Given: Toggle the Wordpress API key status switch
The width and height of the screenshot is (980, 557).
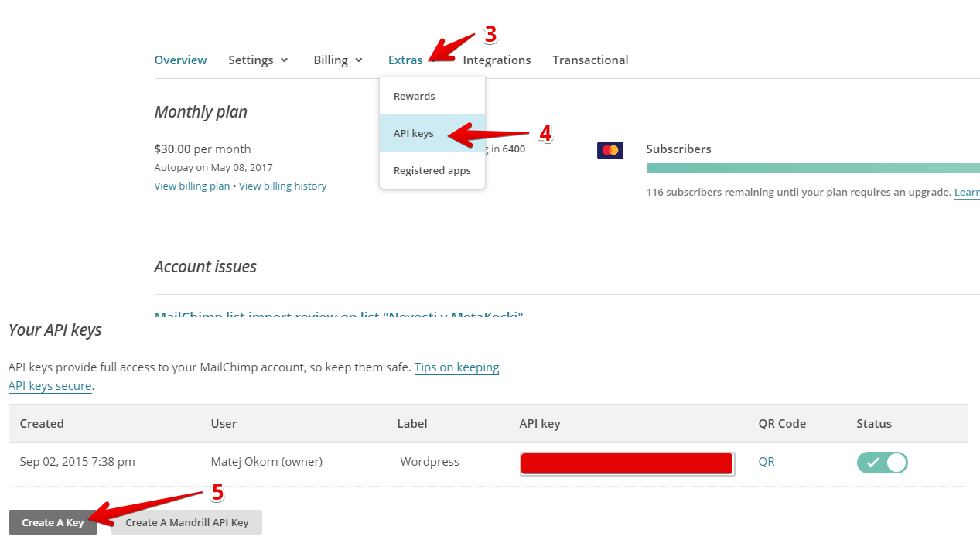Looking at the screenshot, I should pyautogui.click(x=882, y=463).
